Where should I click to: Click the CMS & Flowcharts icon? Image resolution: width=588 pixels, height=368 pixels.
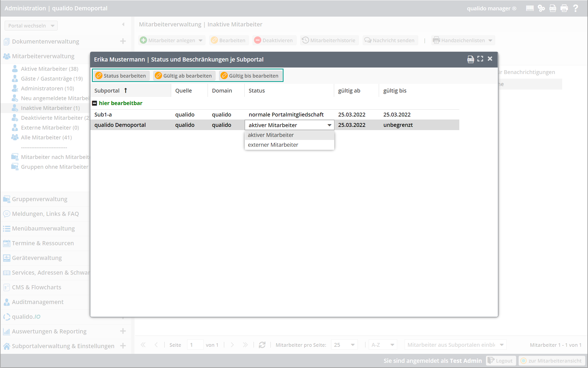point(7,287)
